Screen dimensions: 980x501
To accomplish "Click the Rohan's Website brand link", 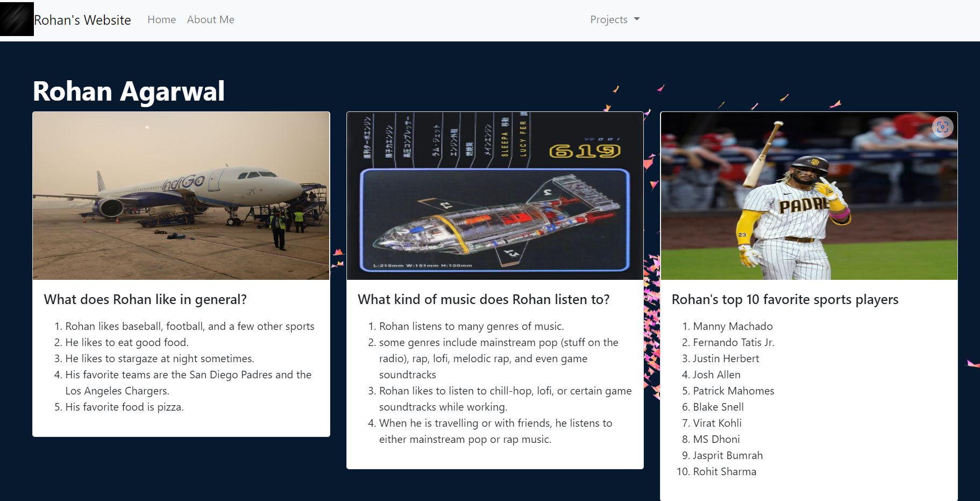I will 82,20.
